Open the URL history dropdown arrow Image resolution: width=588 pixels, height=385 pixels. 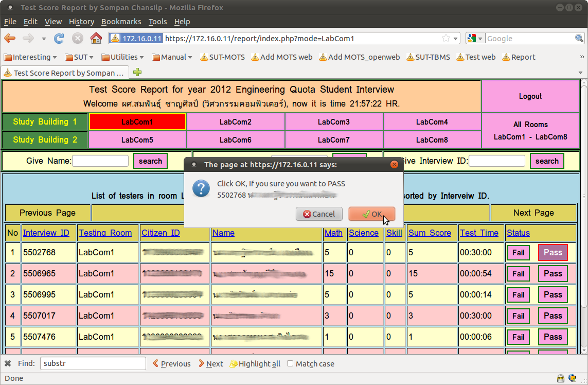pyautogui.click(x=456, y=38)
